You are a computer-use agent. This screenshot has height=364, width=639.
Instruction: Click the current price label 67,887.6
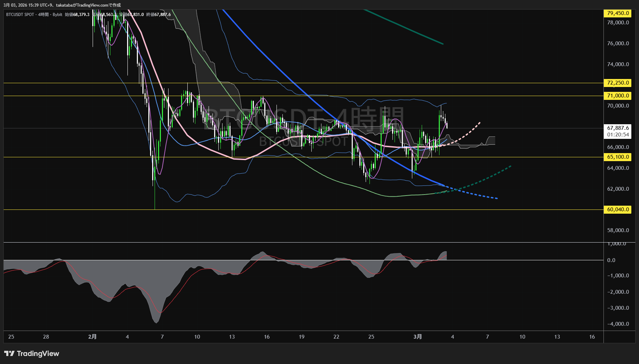pos(618,128)
